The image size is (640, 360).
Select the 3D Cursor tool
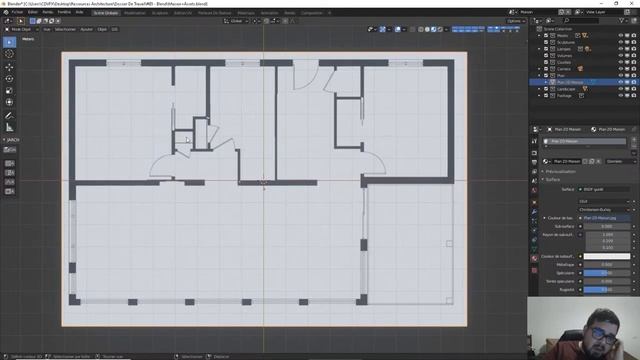[9, 54]
